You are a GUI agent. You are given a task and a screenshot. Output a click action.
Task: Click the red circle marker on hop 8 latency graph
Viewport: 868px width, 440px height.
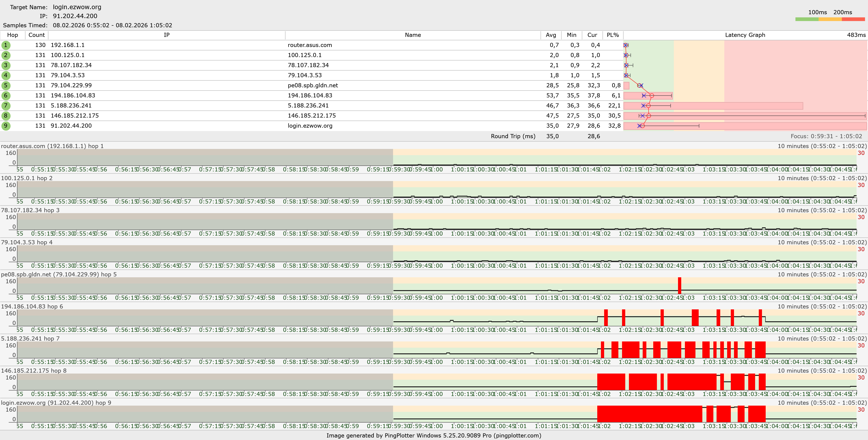[649, 116]
